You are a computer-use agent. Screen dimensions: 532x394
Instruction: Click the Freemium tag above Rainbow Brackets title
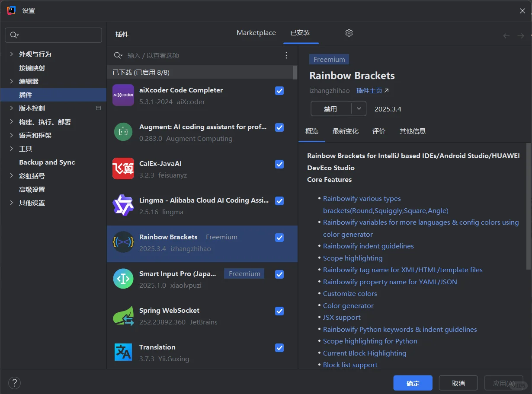point(329,60)
